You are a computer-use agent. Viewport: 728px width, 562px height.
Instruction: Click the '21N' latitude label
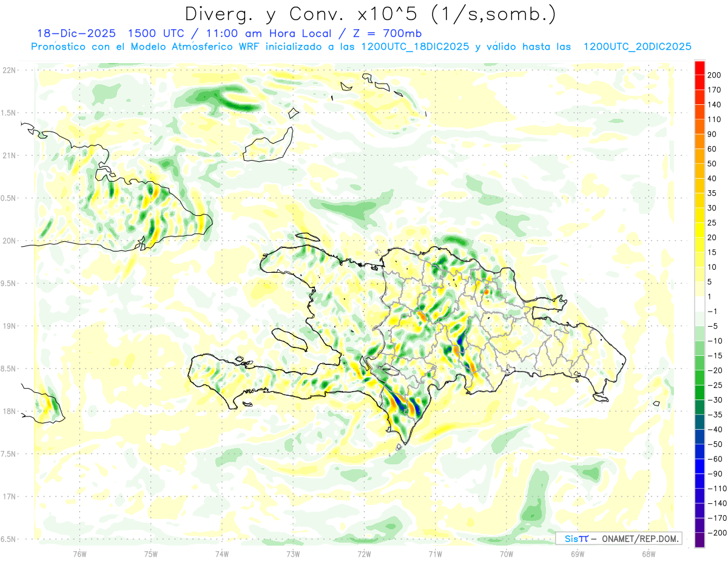(10, 155)
